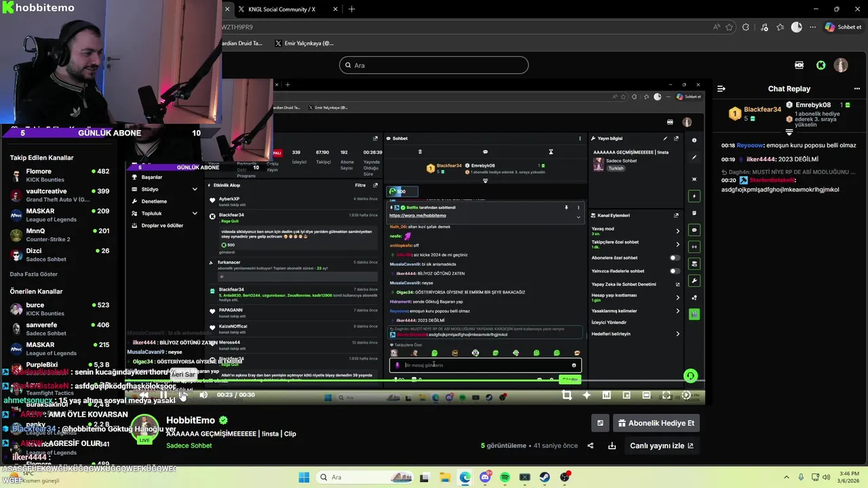Download the clip with the download icon
The height and width of the screenshot is (488, 868).
pyautogui.click(x=612, y=445)
